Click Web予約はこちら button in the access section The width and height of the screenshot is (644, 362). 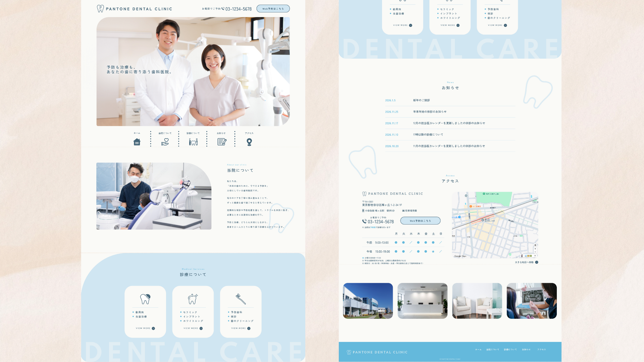pos(420,221)
